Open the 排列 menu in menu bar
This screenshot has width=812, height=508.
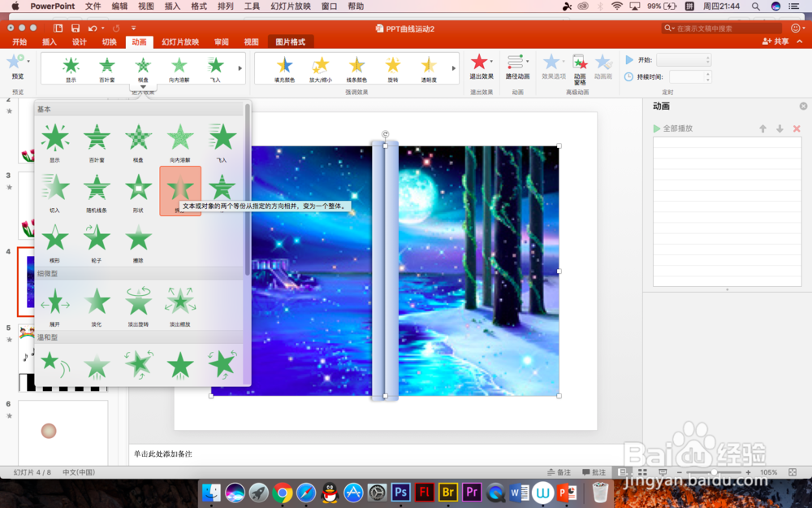pyautogui.click(x=225, y=7)
